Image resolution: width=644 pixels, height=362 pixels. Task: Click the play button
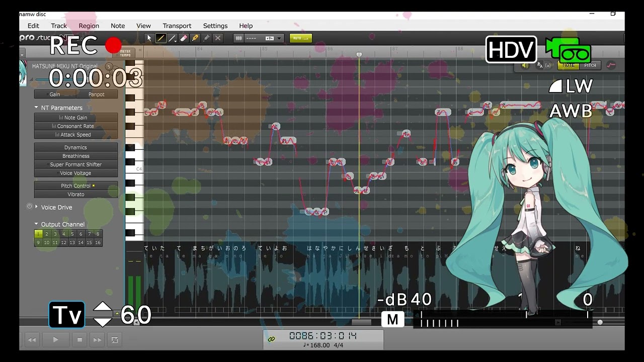point(55,340)
